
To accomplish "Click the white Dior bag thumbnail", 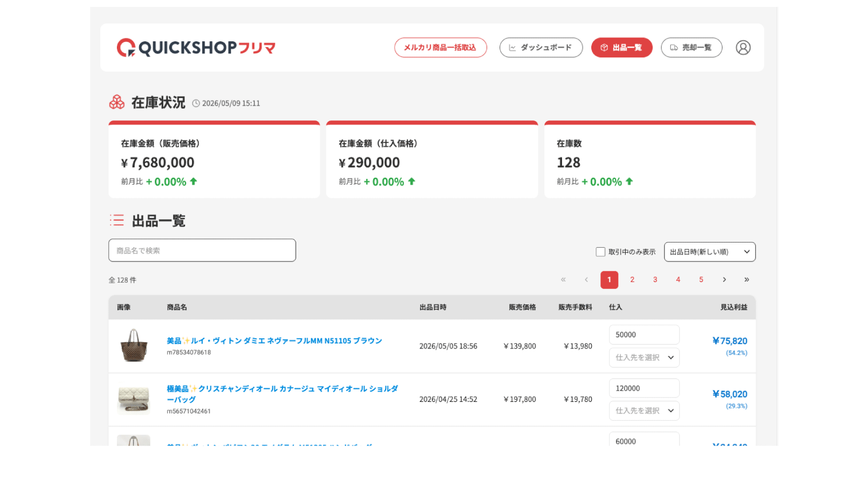I will click(x=133, y=400).
